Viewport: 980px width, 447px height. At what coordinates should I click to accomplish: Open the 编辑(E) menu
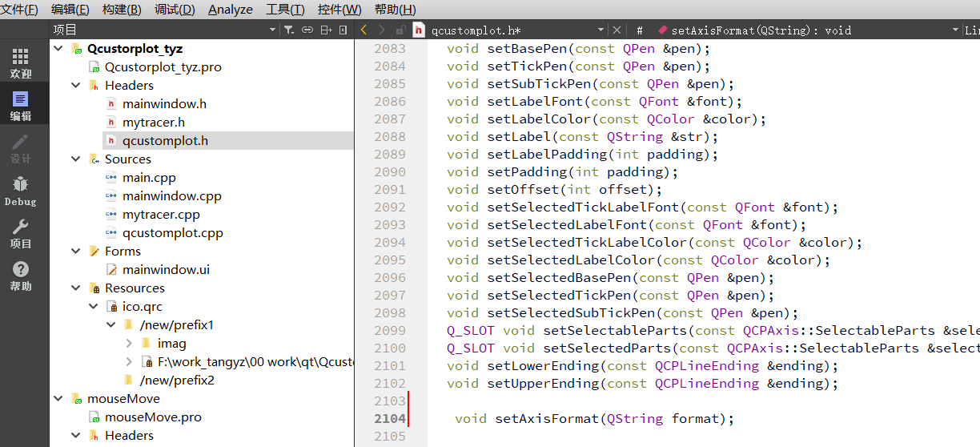coord(70,10)
